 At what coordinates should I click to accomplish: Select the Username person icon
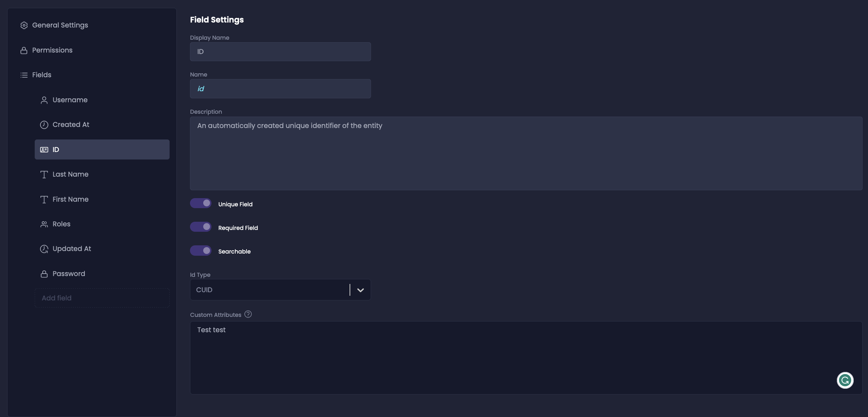44,100
